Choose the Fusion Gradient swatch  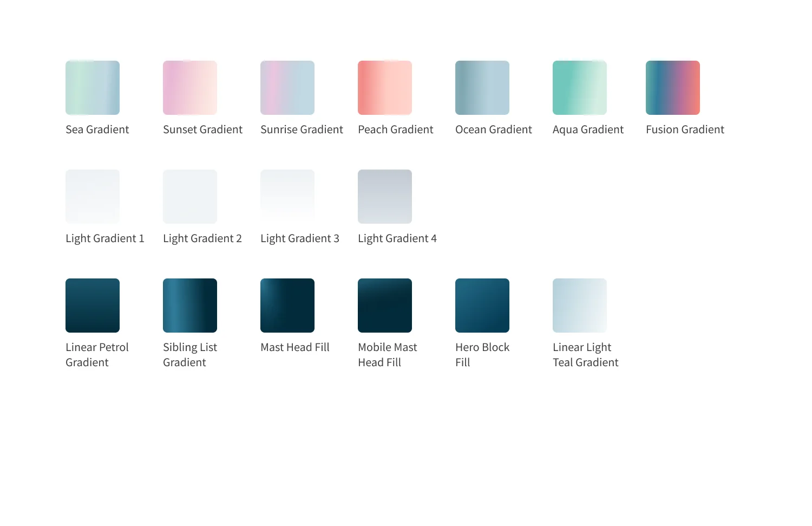(x=673, y=88)
